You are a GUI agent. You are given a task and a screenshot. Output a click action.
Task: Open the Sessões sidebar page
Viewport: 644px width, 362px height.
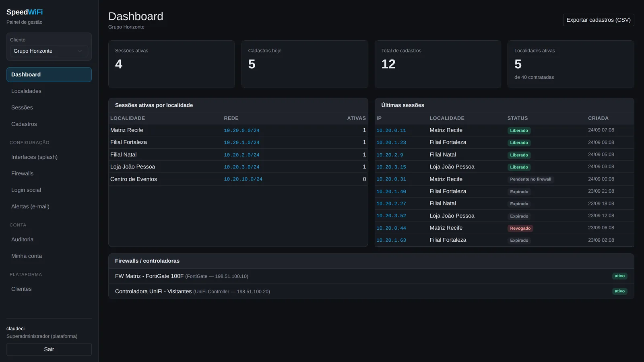pyautogui.click(x=49, y=107)
